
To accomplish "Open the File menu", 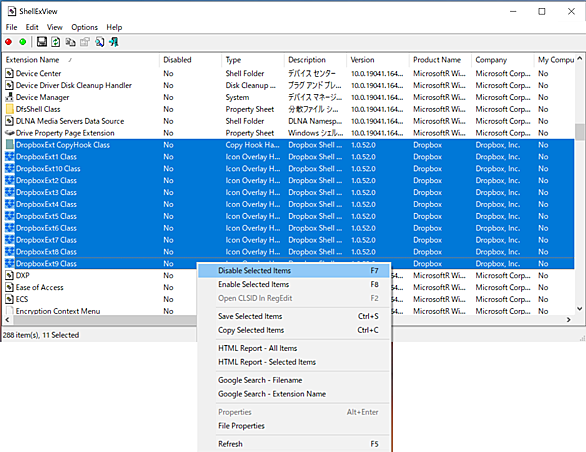I will (11, 27).
